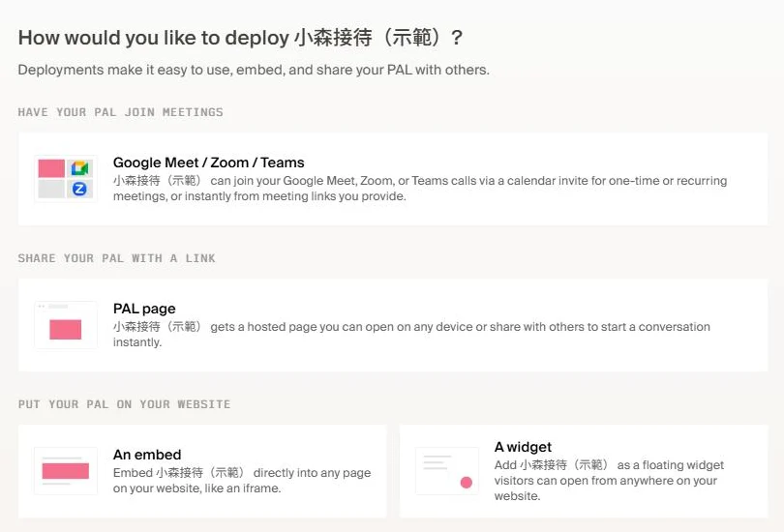Click the 'PUT YOUR PAL ON YOUR WEBSITE' heading

tap(124, 404)
